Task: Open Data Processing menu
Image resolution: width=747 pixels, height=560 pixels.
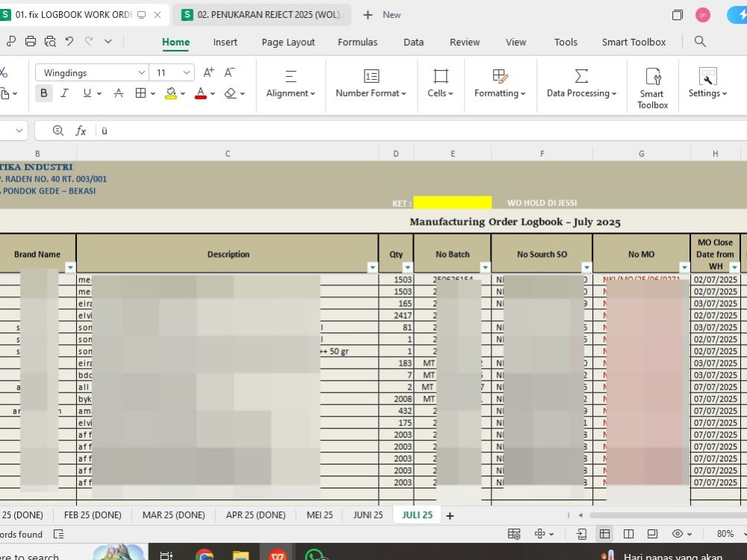Action: click(581, 84)
